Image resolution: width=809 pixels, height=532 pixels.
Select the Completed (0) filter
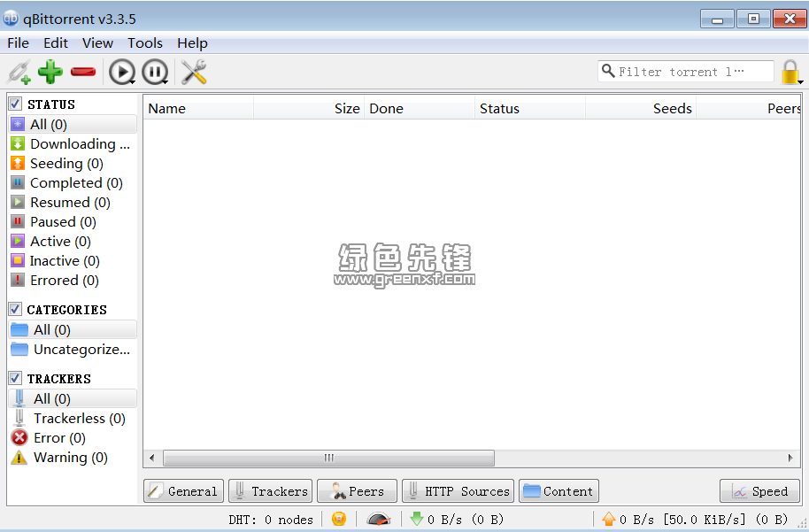[x=73, y=182]
